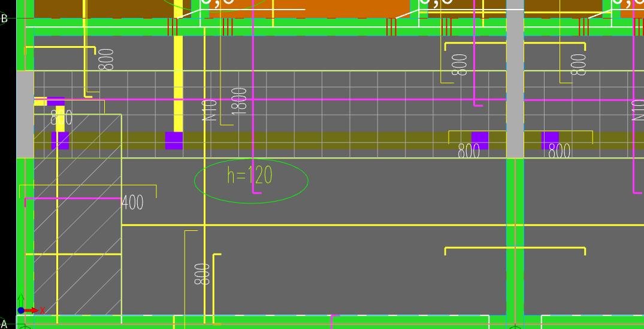The height and width of the screenshot is (329, 644).
Task: Select the h=120 slab thickness label
Action: (250, 176)
